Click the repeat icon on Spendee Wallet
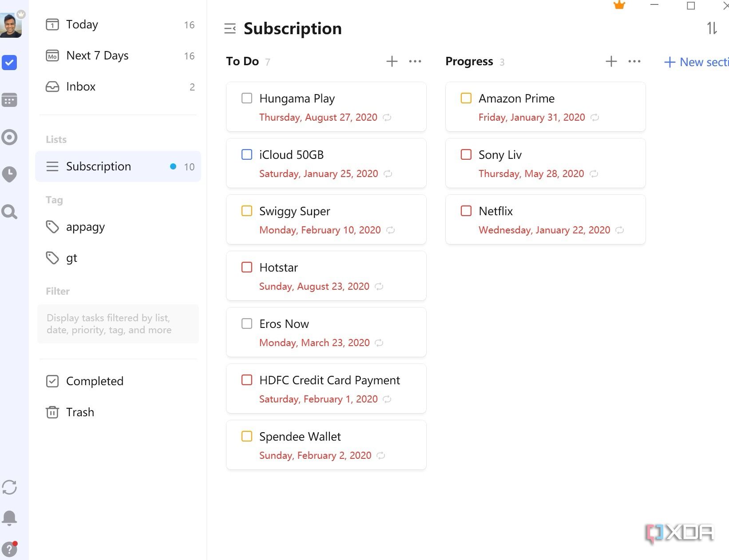 (381, 456)
